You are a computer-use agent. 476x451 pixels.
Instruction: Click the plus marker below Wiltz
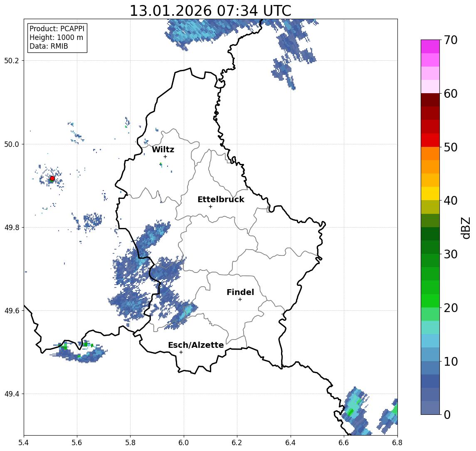pos(165,156)
